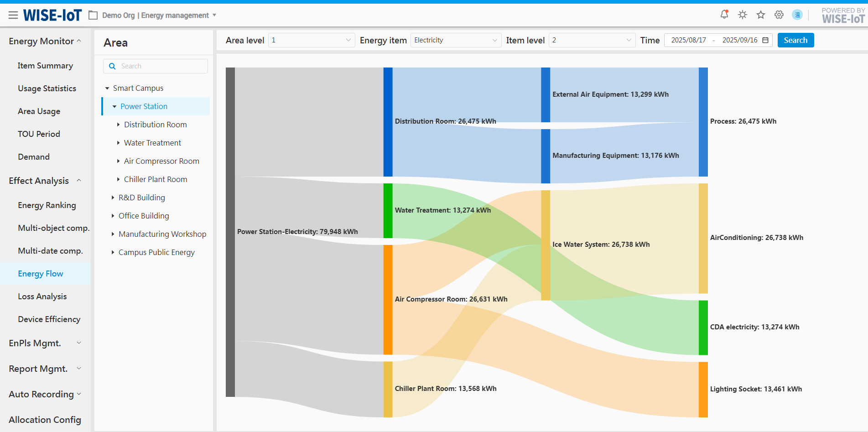Open the Energy item dropdown

pos(455,40)
